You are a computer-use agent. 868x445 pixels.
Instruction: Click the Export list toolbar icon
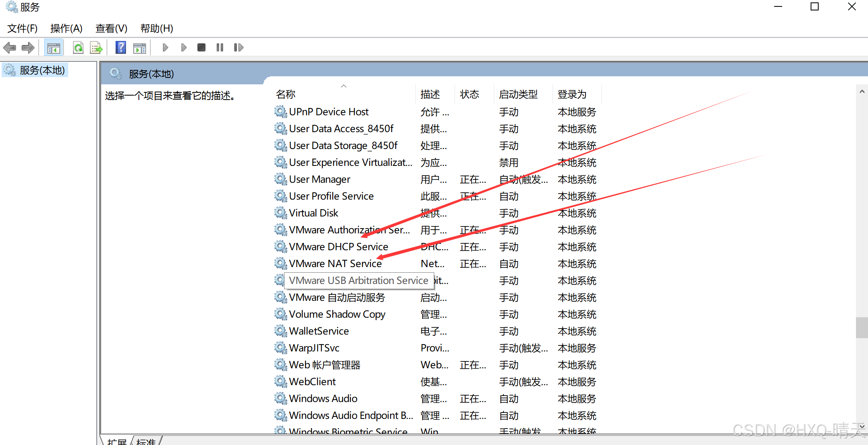click(x=96, y=48)
